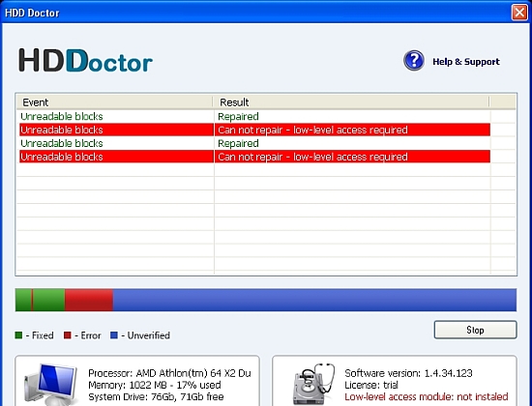Select the first red Unreadable blocks row
The image size is (532, 406).
click(x=254, y=130)
